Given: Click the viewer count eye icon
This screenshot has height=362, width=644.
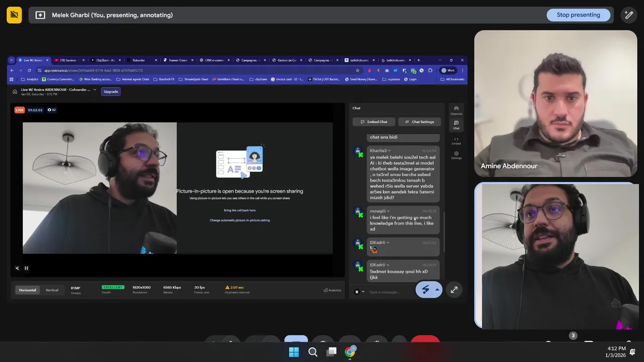Looking at the screenshot, I should tap(49, 110).
